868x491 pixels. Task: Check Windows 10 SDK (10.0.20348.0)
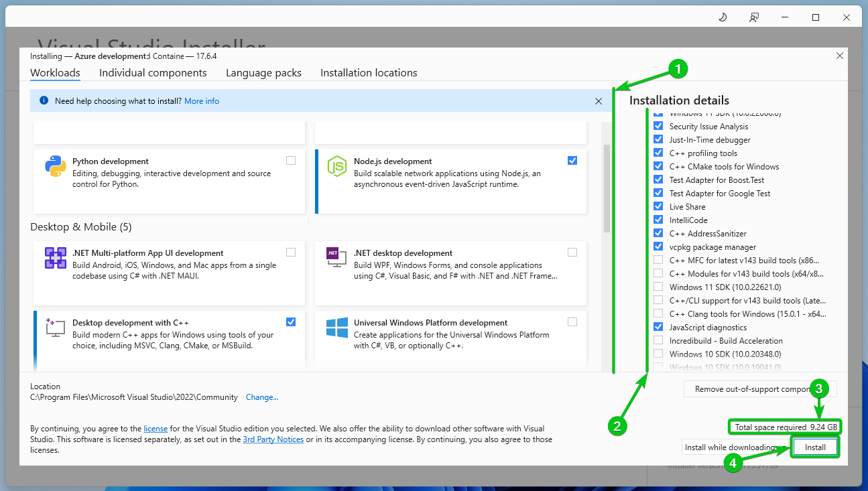(658, 354)
